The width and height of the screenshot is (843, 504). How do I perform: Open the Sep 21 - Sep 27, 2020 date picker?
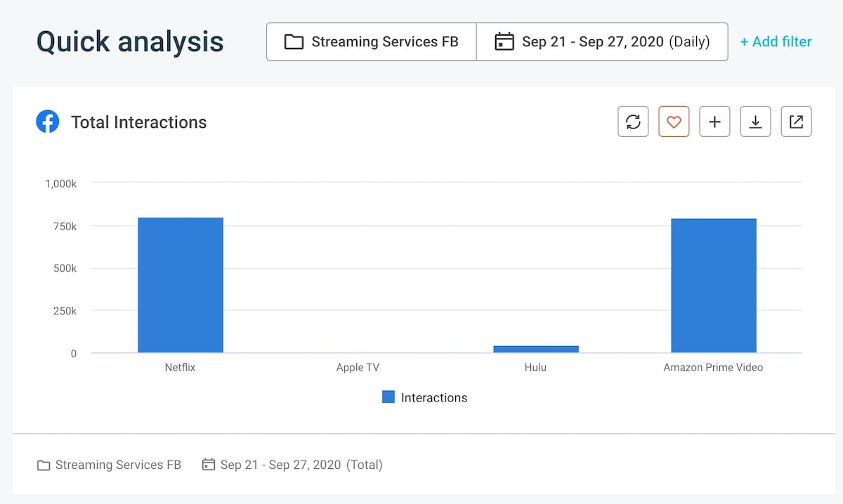click(602, 42)
